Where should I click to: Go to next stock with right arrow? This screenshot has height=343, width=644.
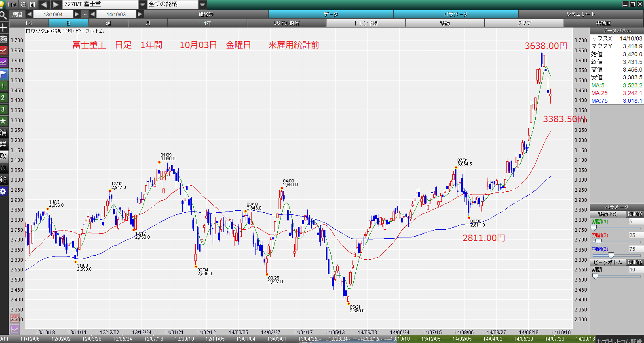point(56,4)
